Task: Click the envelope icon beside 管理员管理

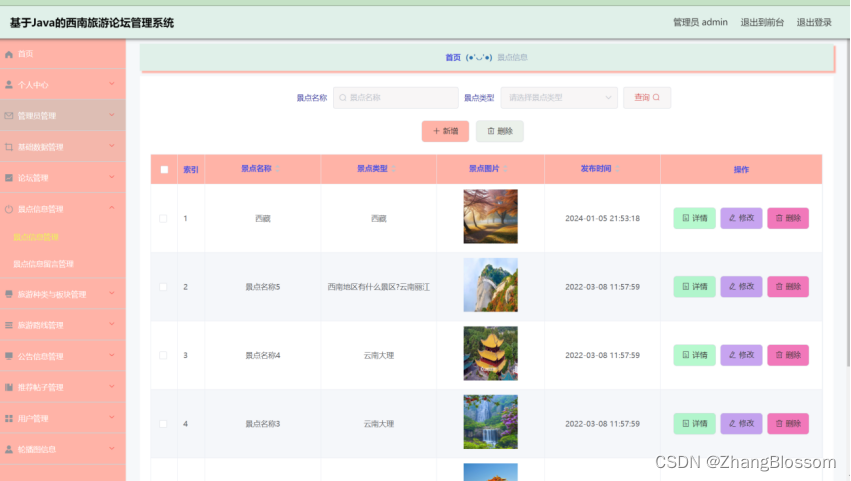Action: point(9,116)
